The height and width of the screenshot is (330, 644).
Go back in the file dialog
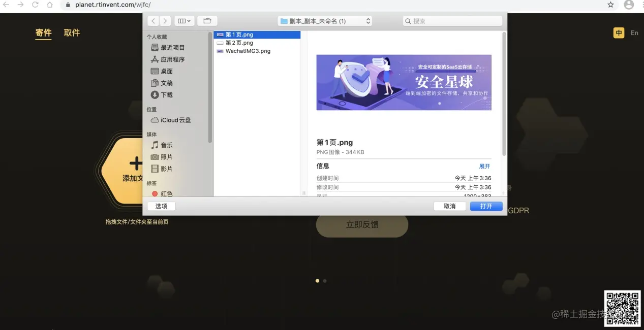153,21
